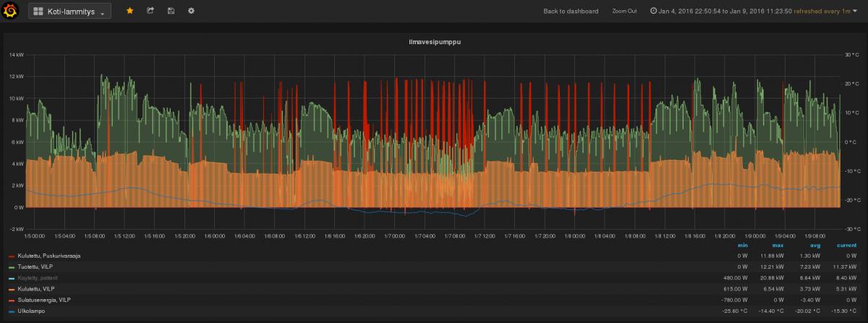Open the Koti-lammitys dashboard picker dropdown

(69, 12)
